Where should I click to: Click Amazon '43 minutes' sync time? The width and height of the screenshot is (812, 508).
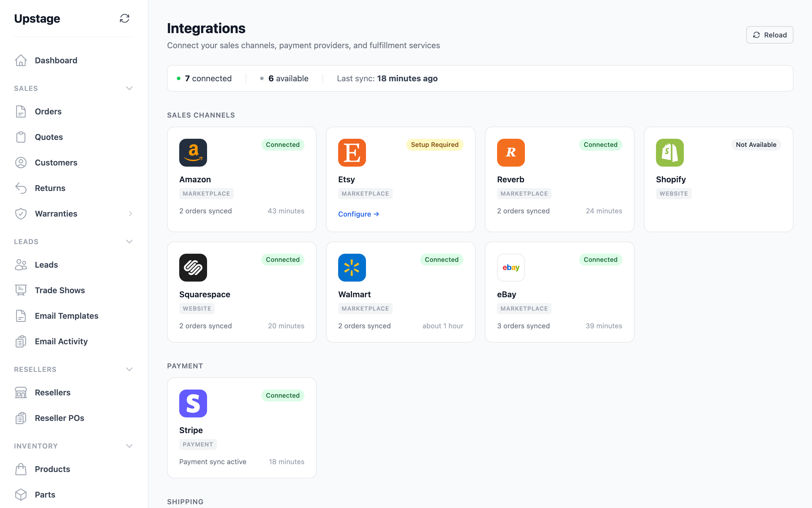click(286, 211)
